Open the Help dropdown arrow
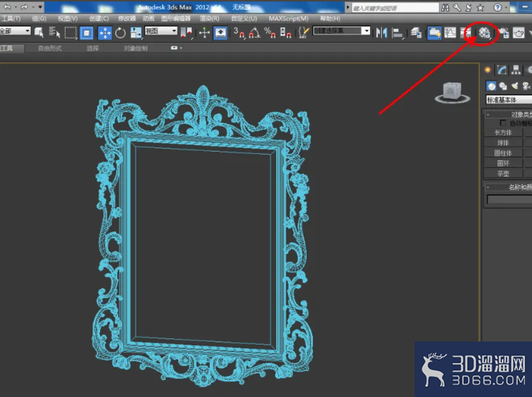532x397 pixels. tap(506, 8)
